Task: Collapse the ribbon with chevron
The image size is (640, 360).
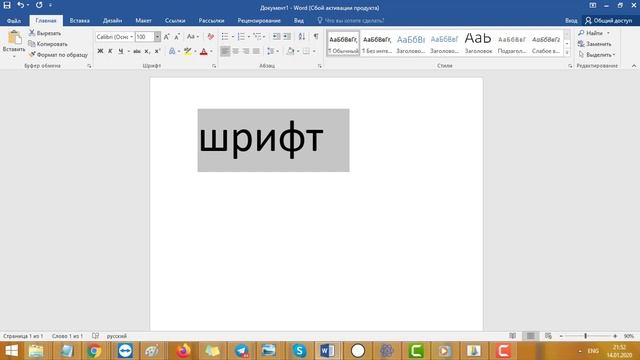Action: 634,66
